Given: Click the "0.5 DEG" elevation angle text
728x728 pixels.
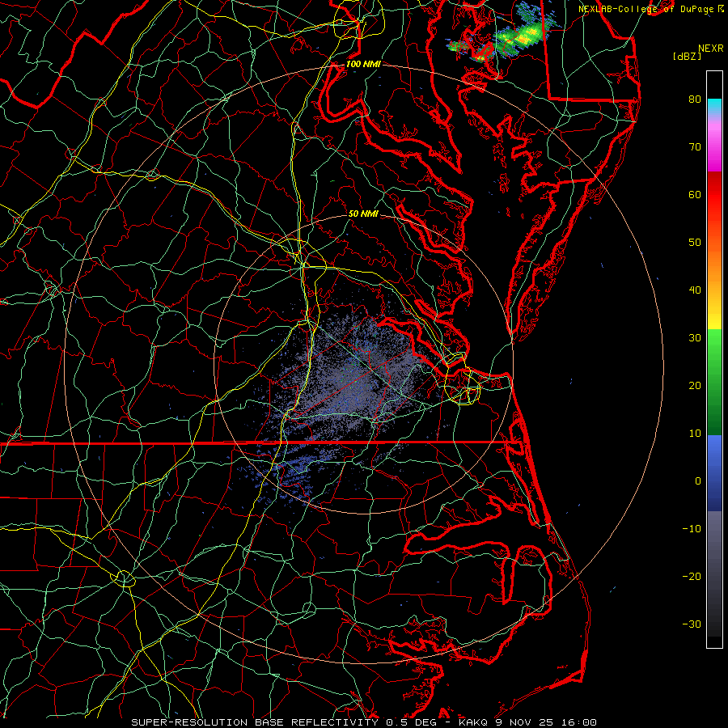Looking at the screenshot, I should coord(412,722).
